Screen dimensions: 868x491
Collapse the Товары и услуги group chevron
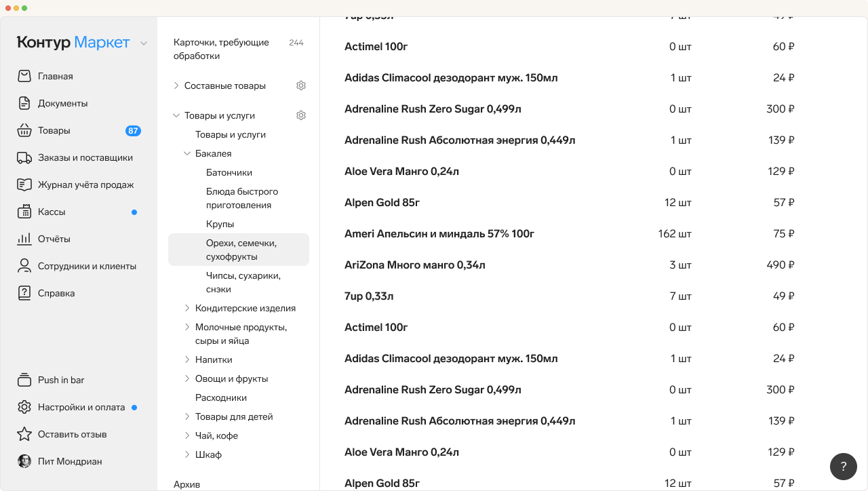click(x=176, y=115)
